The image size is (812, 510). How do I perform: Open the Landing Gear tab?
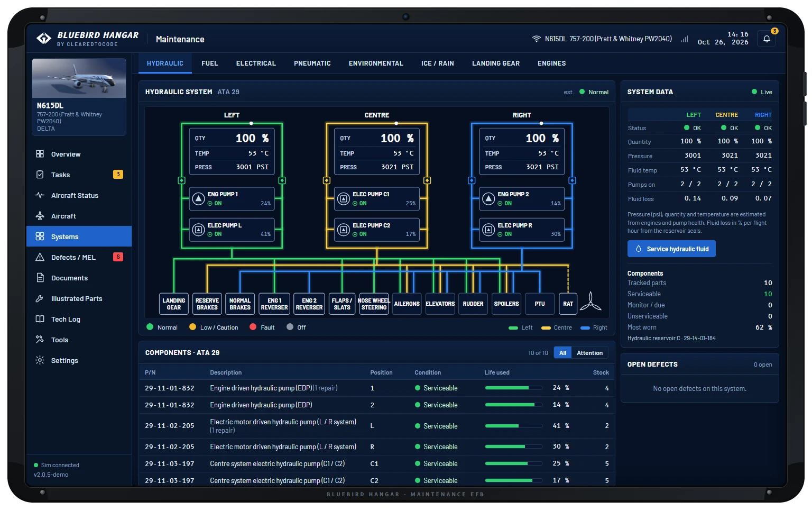496,63
